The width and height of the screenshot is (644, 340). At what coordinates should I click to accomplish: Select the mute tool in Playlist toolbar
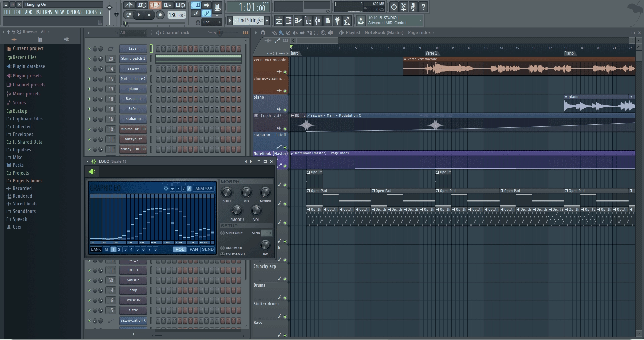[295, 33]
